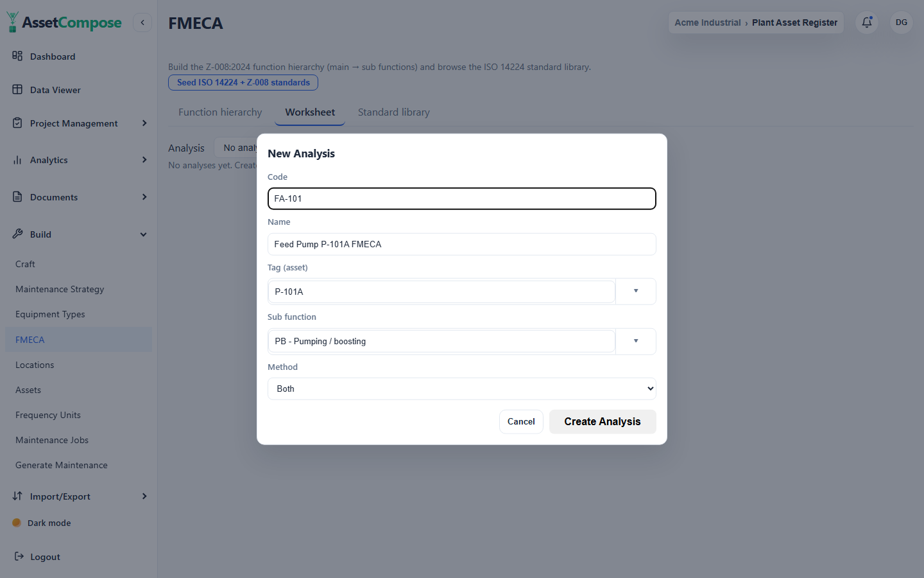Toggle Dark mode
The height and width of the screenshot is (578, 924).
coord(42,523)
